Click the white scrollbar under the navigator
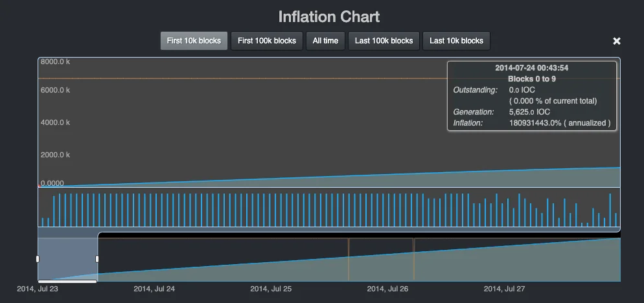 click(x=67, y=282)
